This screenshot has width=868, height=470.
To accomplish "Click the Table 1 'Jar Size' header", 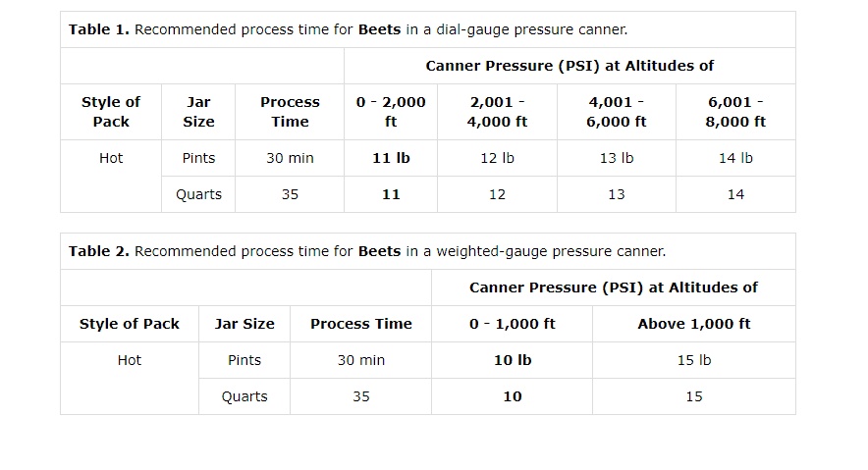I will [198, 112].
